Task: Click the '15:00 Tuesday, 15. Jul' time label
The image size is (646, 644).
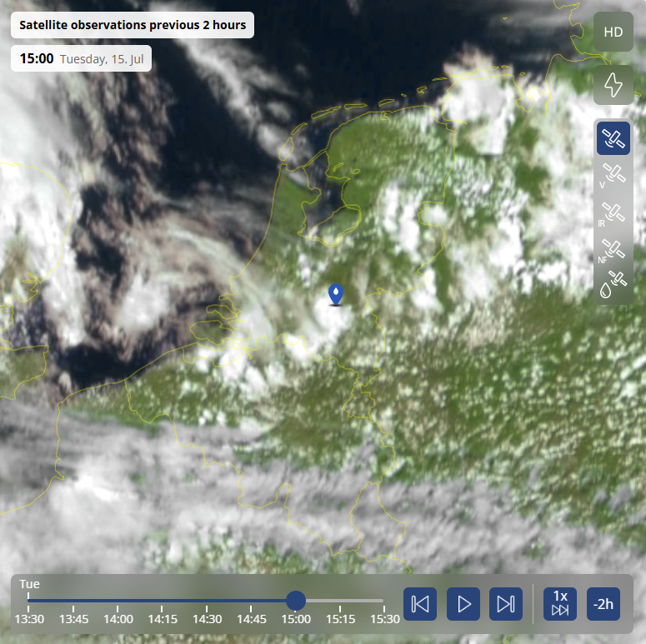Action: pyautogui.click(x=81, y=58)
